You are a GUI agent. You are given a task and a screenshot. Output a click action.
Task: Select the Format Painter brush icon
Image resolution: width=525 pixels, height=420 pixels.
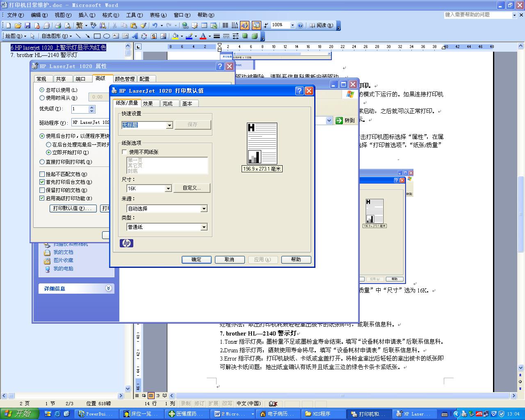[143, 25]
